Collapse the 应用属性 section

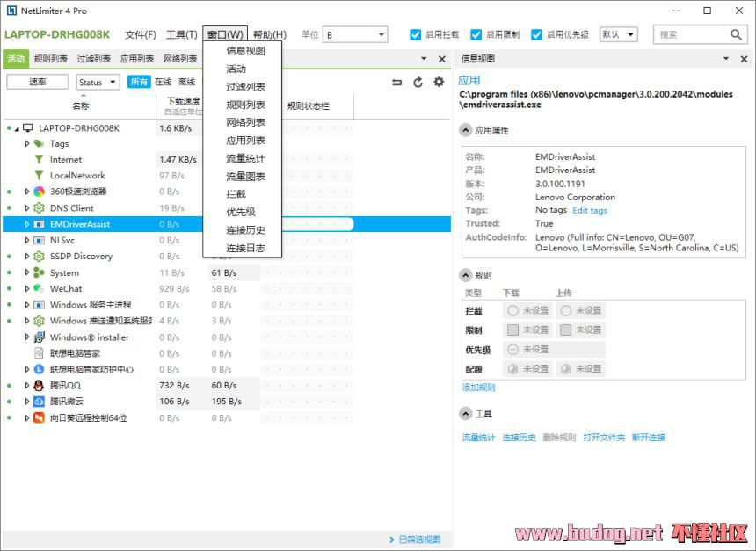466,130
